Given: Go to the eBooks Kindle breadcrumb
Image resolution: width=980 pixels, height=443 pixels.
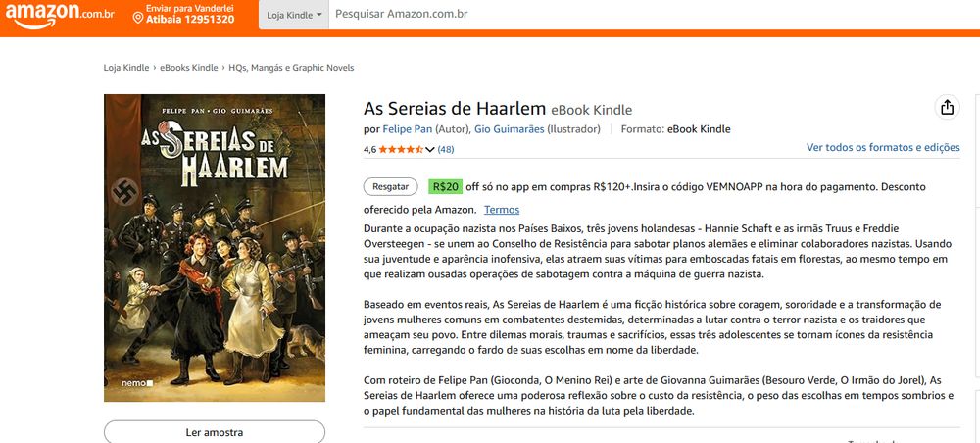Looking at the screenshot, I should point(189,68).
